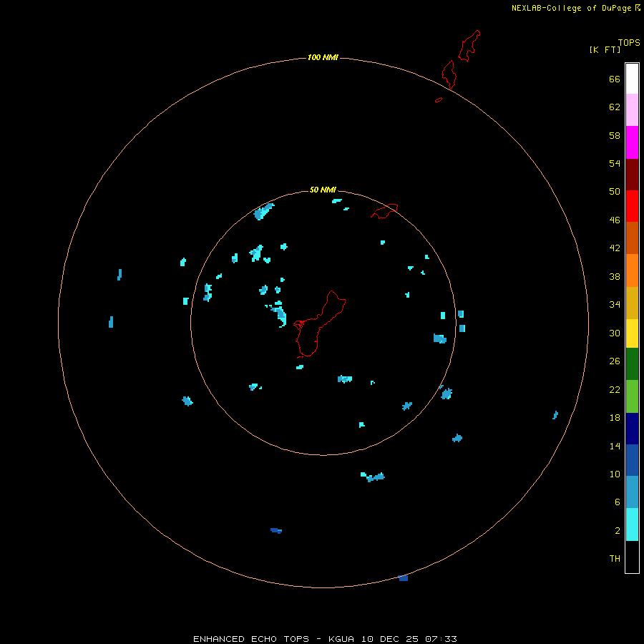This screenshot has height=644, width=644.
Task: Click the '100 NMI' range ring label
Action: [x=323, y=57]
